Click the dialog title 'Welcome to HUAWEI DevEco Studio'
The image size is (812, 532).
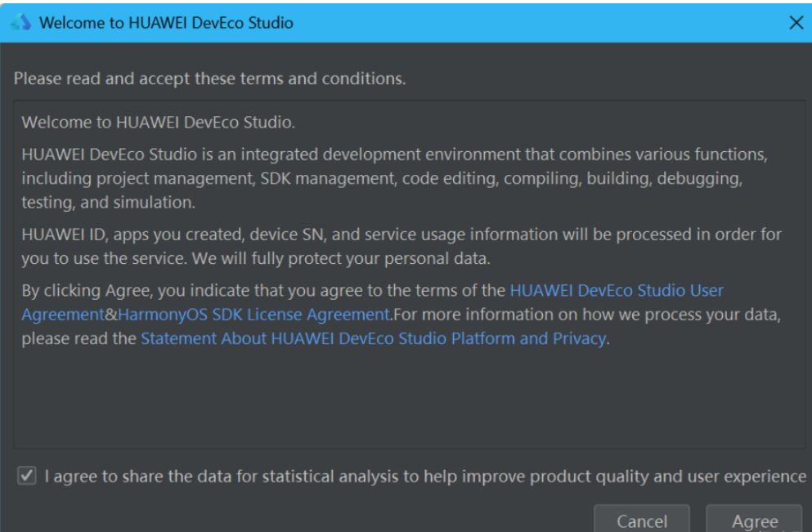(x=166, y=23)
